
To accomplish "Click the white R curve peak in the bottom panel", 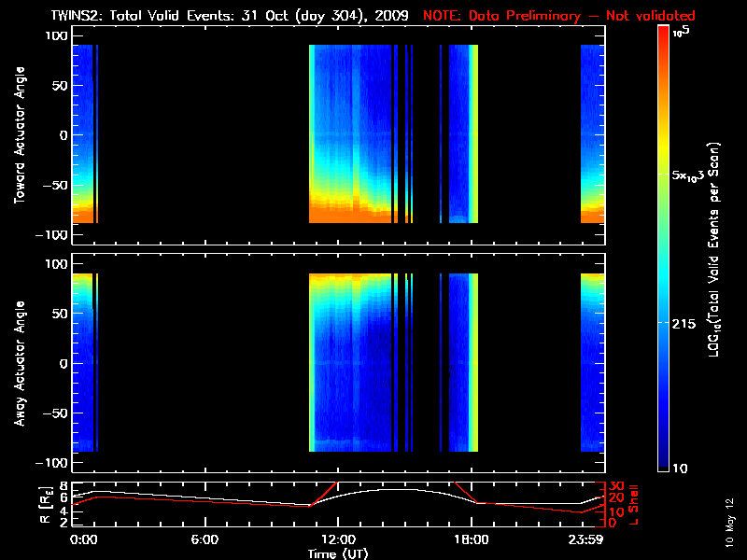I will [x=373, y=489].
